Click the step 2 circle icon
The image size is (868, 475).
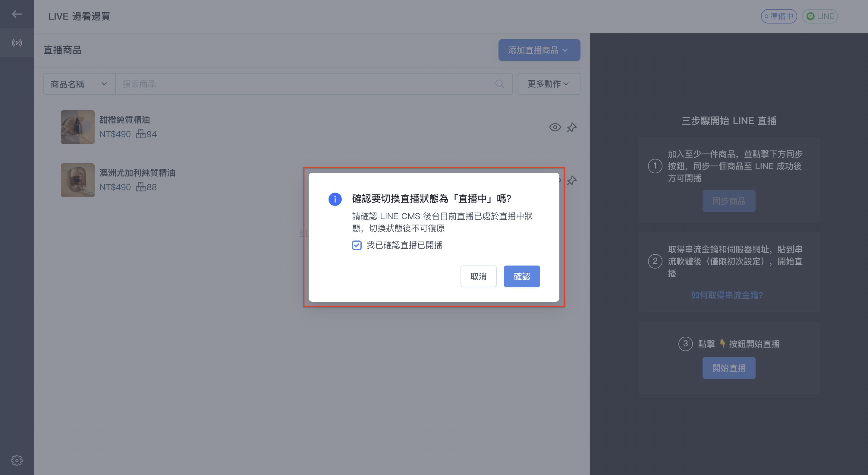tap(655, 261)
